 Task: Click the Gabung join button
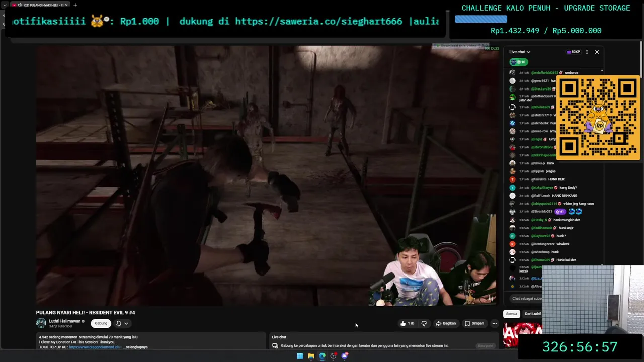tap(101, 324)
